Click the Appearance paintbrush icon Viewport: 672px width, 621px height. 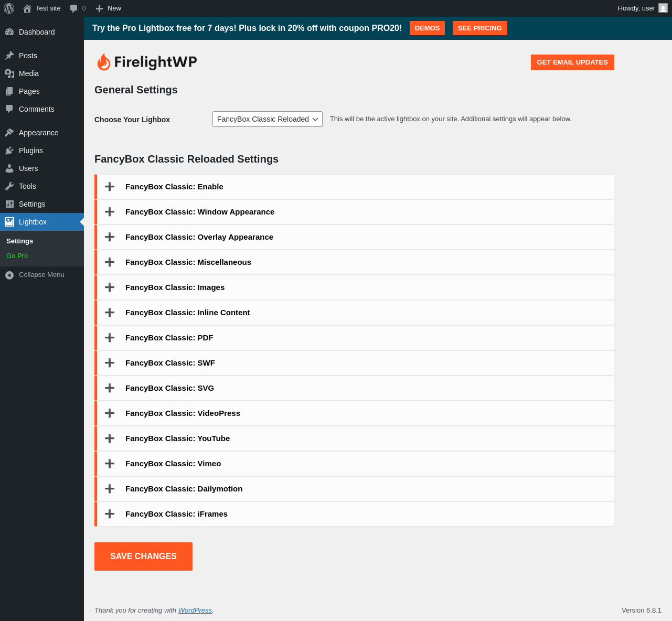9,133
